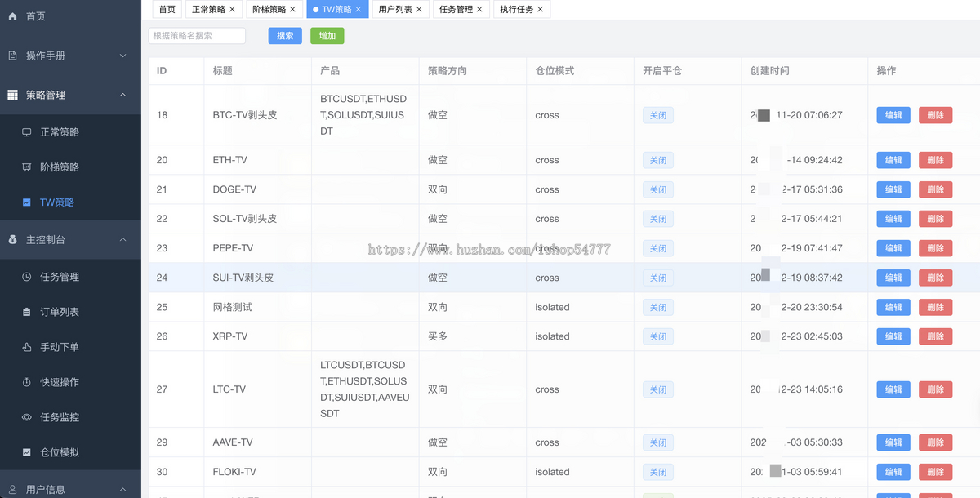Collapse the 主控制台 menu chevron
980x498 pixels.
click(123, 240)
